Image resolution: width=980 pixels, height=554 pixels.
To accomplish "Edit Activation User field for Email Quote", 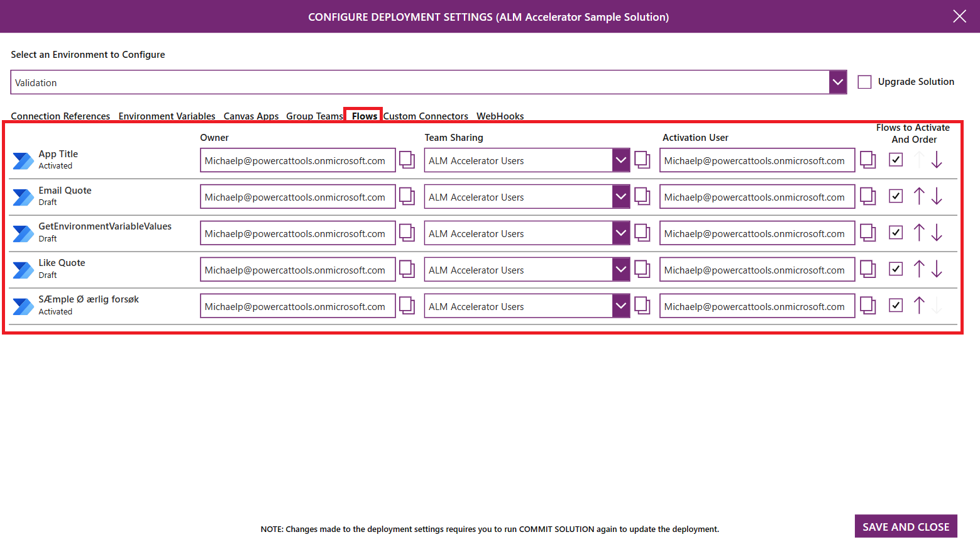I will (757, 197).
